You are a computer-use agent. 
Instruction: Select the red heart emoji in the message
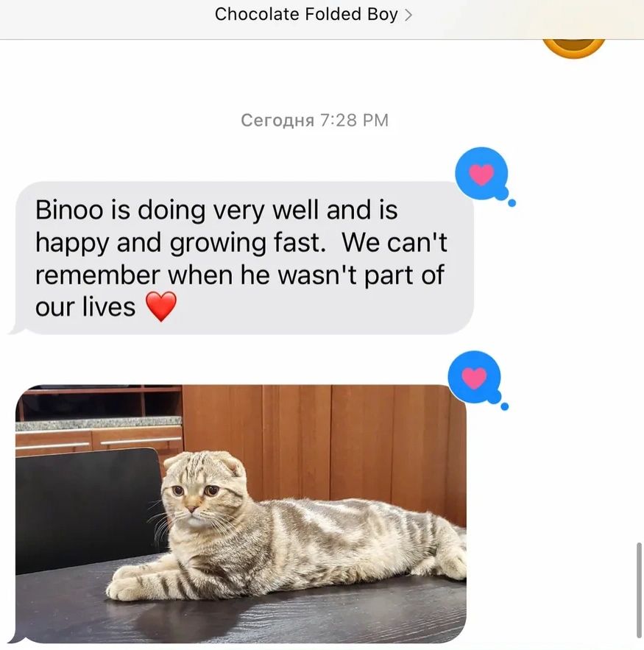161,306
